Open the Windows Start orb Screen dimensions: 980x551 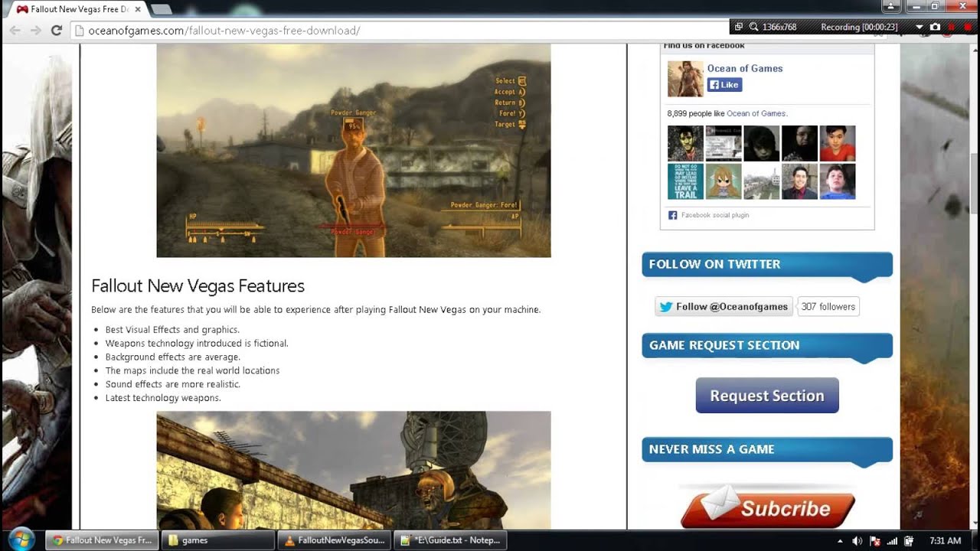click(x=21, y=540)
